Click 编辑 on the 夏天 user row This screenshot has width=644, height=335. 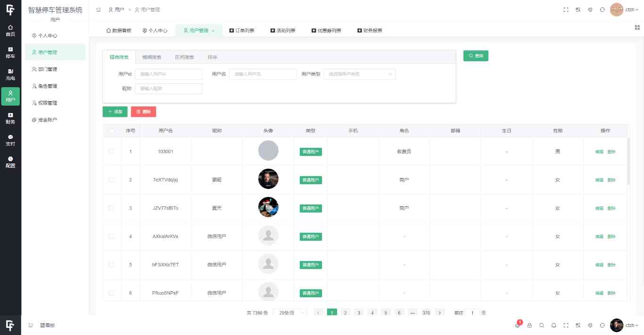point(598,208)
